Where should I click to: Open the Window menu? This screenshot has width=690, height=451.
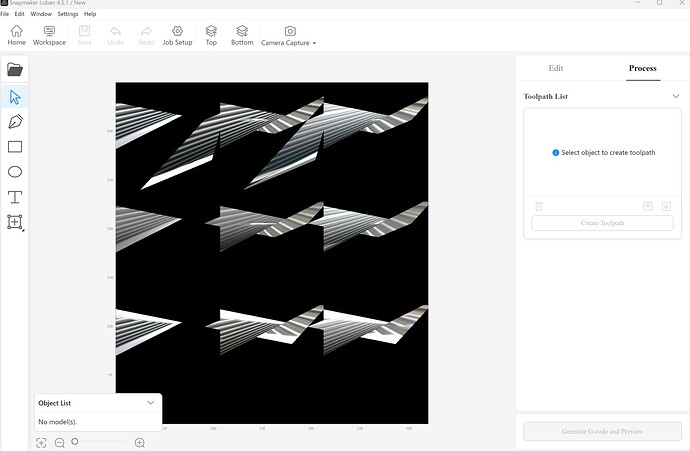click(41, 14)
